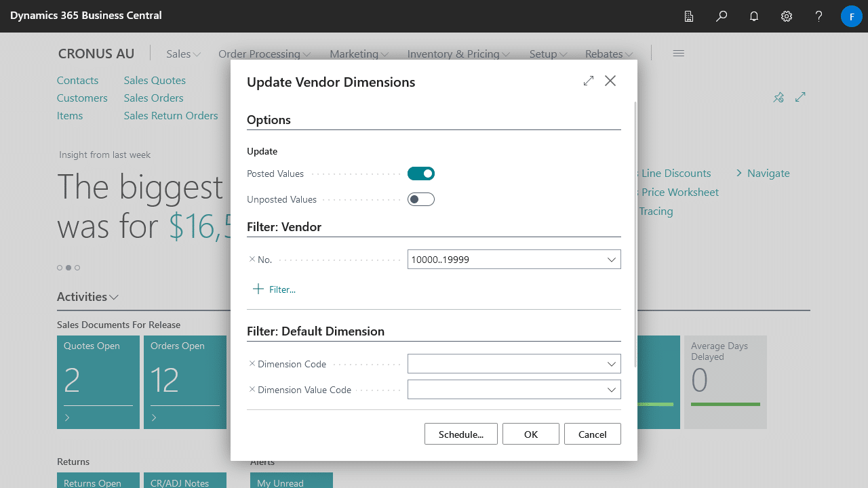Expand the Update Vendor Dimensions dialog to full screen

click(588, 80)
